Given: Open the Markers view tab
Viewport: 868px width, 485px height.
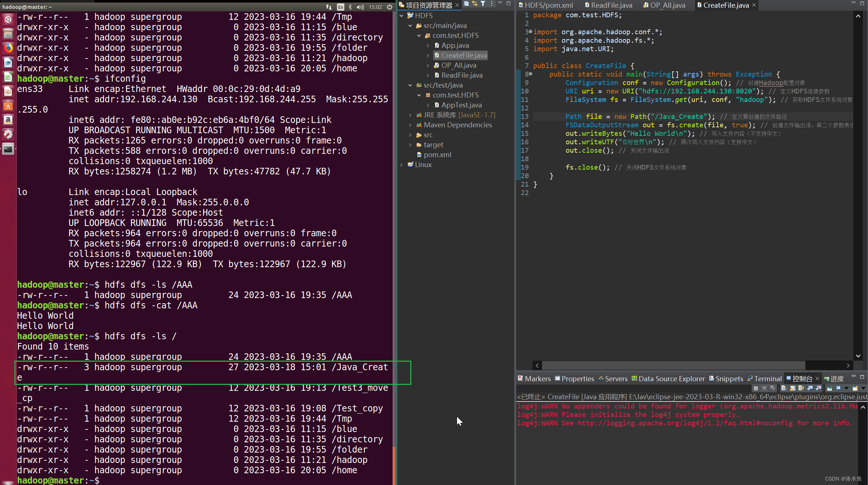Looking at the screenshot, I should [x=534, y=379].
